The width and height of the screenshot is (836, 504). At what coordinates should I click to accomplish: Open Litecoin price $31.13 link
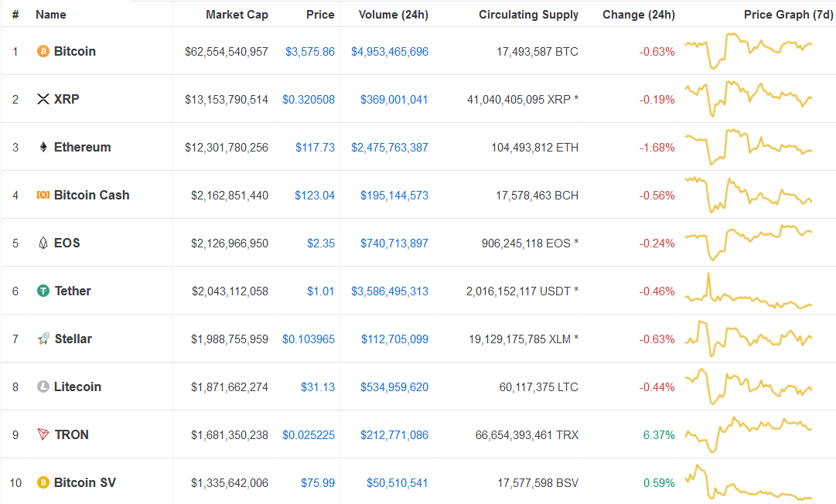point(318,387)
